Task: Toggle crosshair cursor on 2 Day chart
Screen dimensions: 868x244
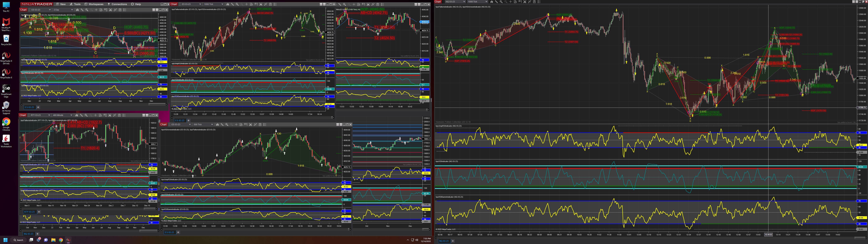Action: [96, 10]
